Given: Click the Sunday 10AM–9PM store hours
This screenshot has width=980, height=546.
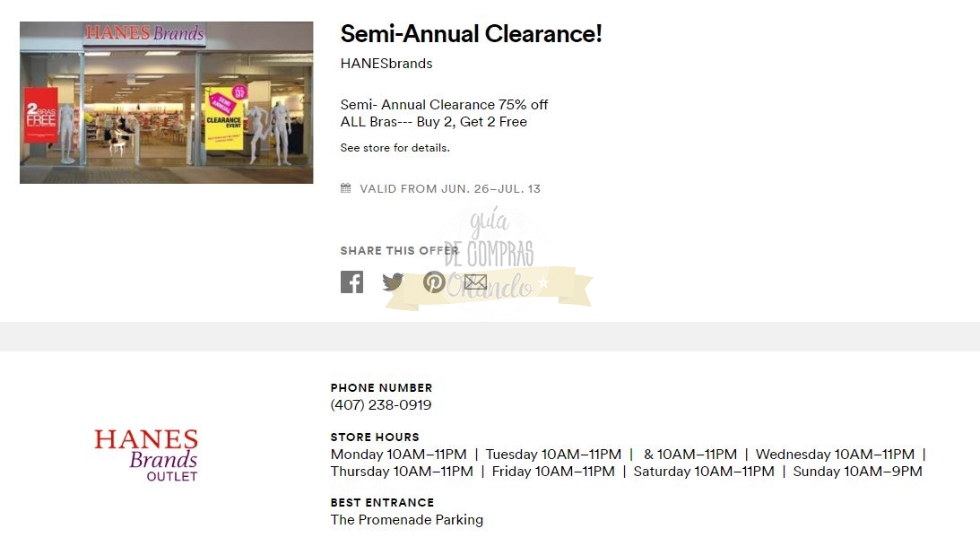Looking at the screenshot, I should point(857,472).
